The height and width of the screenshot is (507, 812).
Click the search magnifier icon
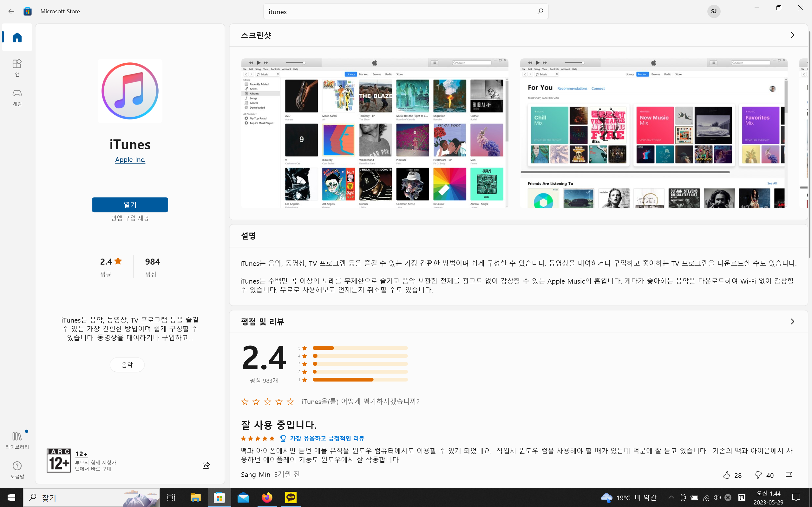coord(540,12)
